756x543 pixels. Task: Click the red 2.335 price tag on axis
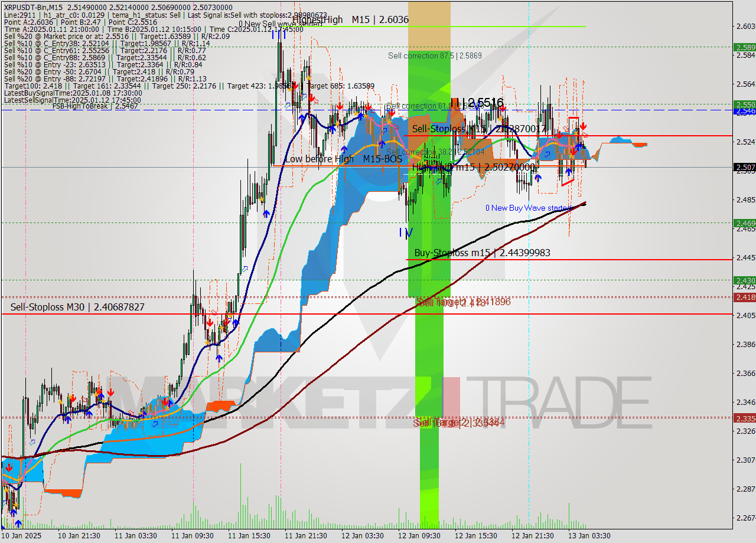click(x=745, y=418)
